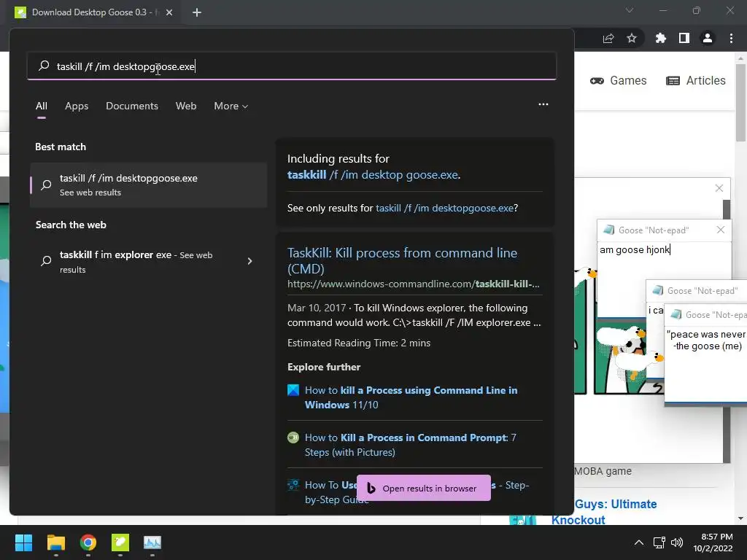The height and width of the screenshot is (560, 747).
Task: Click the Chrome share page icon
Action: pyautogui.click(x=608, y=38)
